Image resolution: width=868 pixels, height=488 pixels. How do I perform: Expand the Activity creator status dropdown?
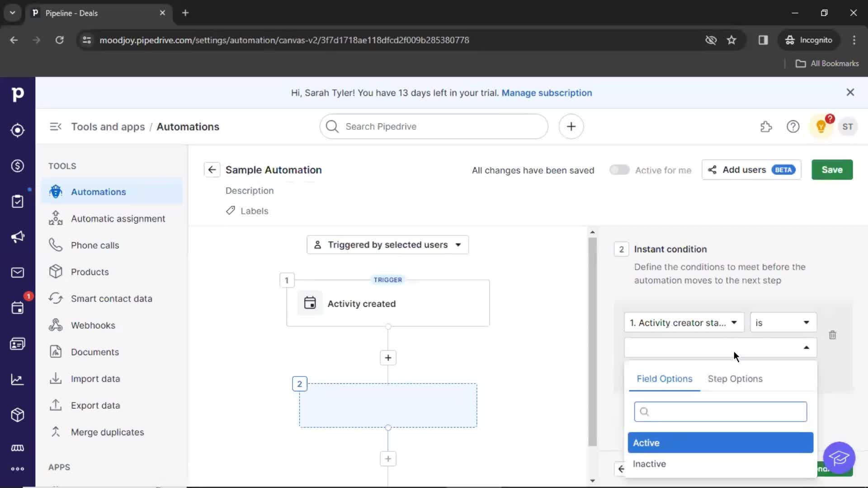click(x=683, y=322)
